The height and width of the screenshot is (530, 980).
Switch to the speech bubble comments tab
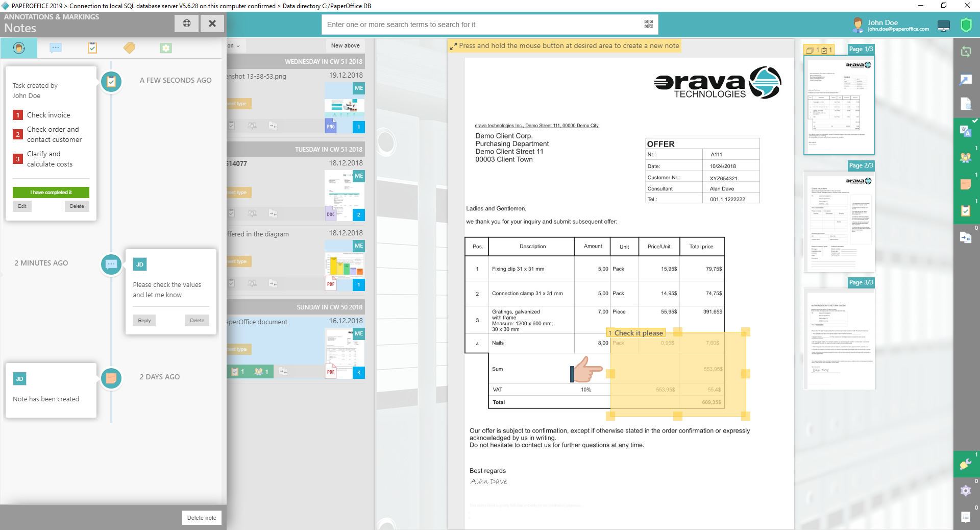[56, 48]
